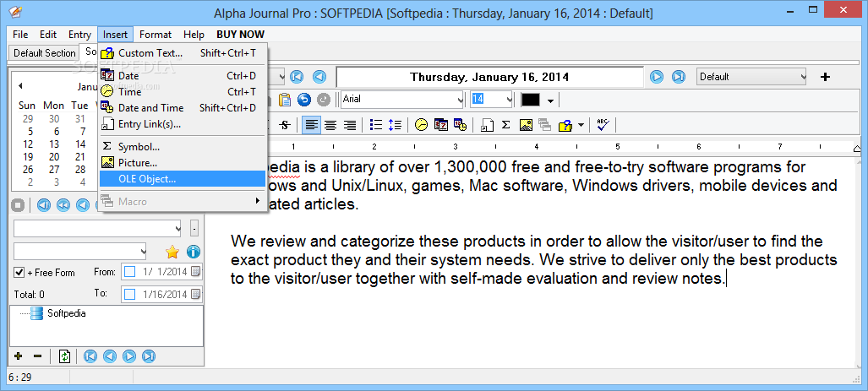Open the To date calendar picker
The height and width of the screenshot is (391, 868).
[196, 294]
